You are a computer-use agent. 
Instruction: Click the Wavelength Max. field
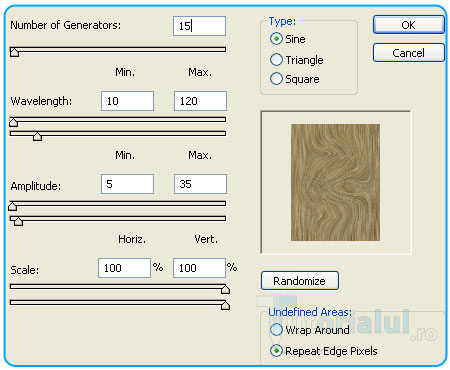[x=200, y=101]
